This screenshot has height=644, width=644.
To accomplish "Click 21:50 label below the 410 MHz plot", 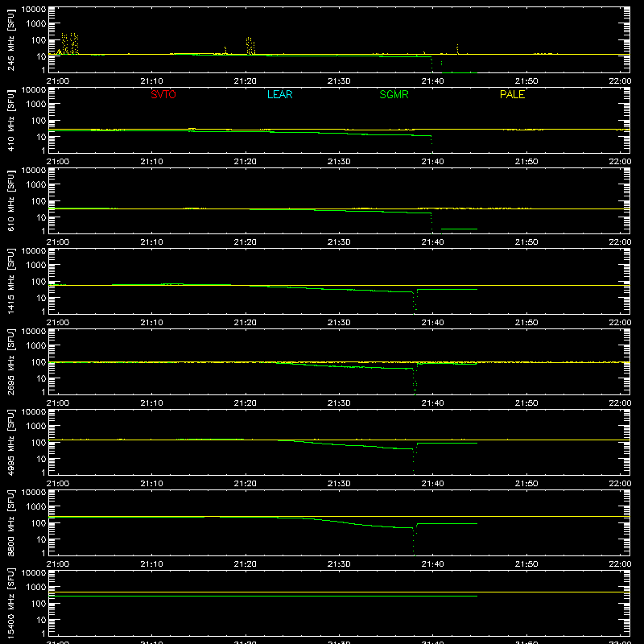I will 526,162.
